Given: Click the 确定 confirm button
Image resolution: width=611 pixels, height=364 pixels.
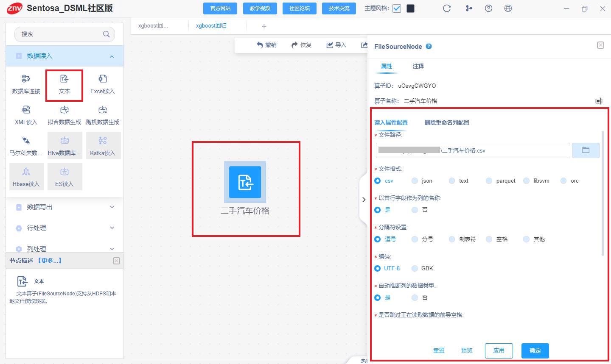Looking at the screenshot, I should coord(535,351).
